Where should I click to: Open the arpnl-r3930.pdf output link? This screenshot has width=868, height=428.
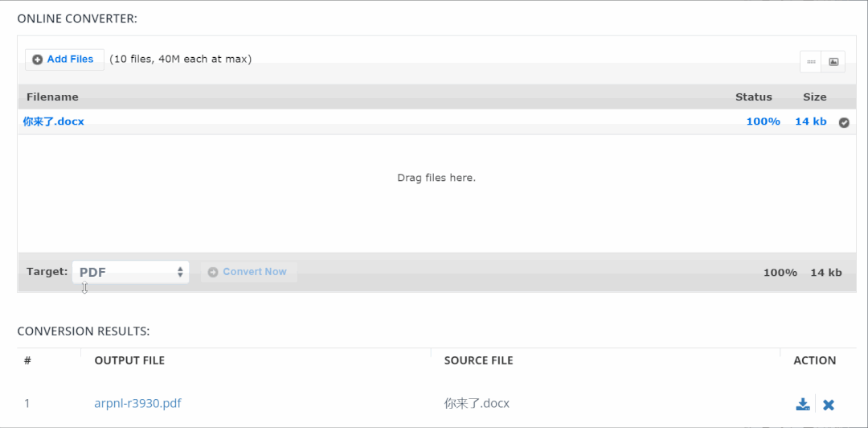(138, 403)
